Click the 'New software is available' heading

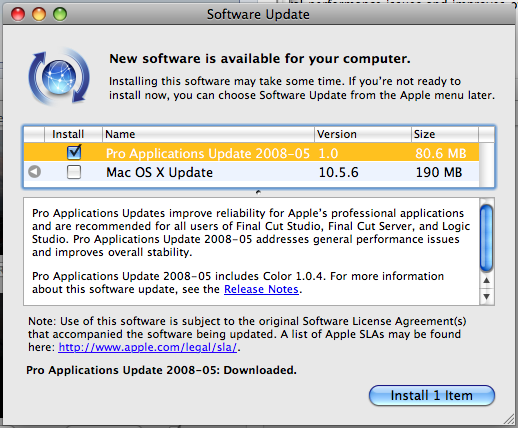click(x=260, y=59)
